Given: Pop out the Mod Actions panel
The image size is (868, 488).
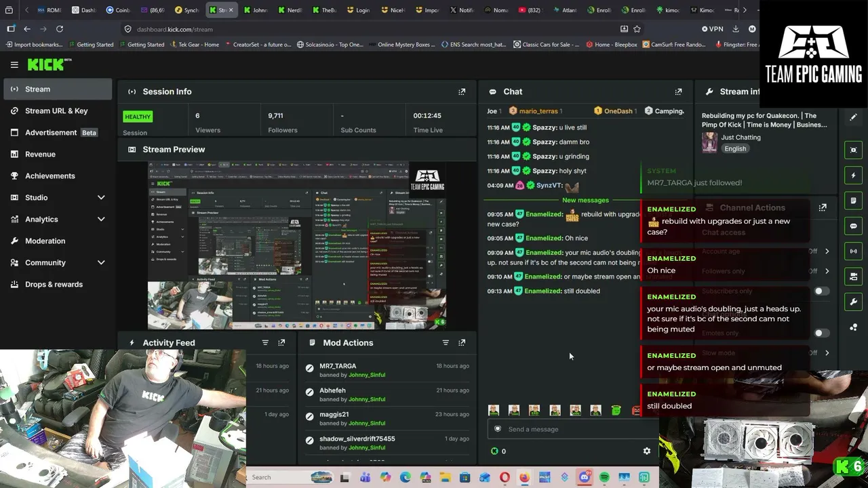Looking at the screenshot, I should pyautogui.click(x=462, y=343).
